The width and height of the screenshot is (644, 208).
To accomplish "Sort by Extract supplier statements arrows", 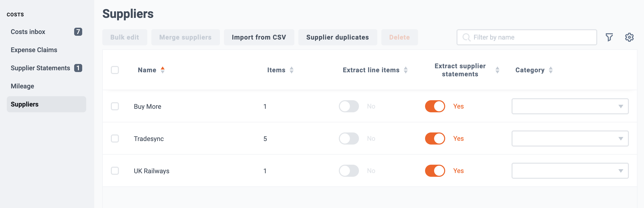I will tap(497, 70).
